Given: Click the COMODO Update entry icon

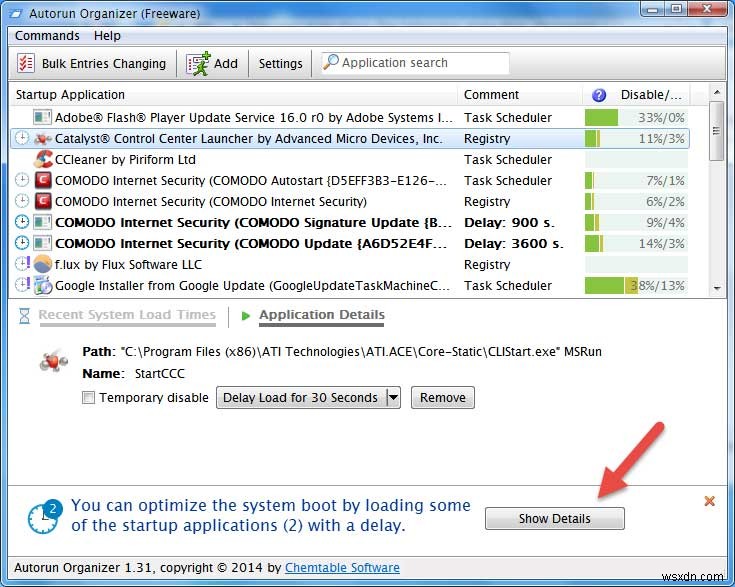Looking at the screenshot, I should 42,243.
